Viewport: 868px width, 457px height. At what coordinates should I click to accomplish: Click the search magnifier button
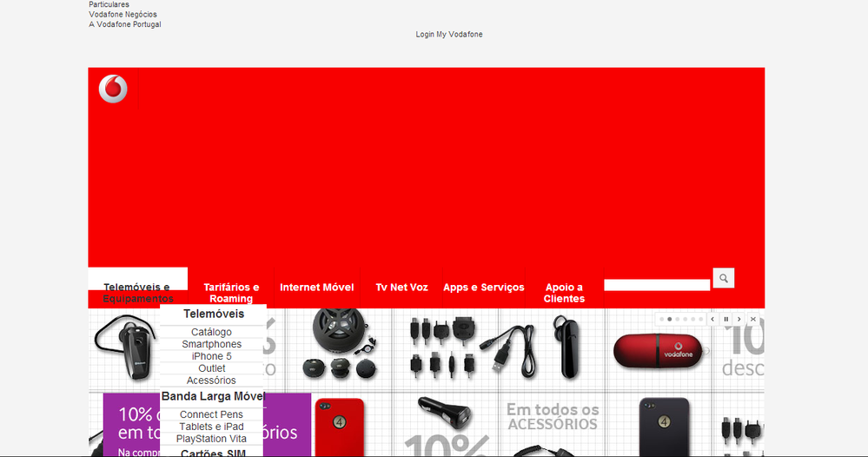coord(724,278)
